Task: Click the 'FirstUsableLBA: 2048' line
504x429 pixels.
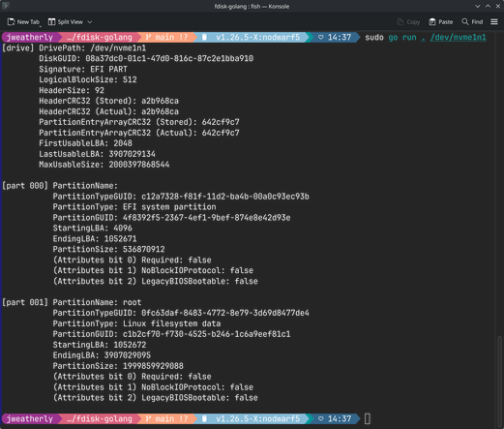Action: click(x=85, y=143)
